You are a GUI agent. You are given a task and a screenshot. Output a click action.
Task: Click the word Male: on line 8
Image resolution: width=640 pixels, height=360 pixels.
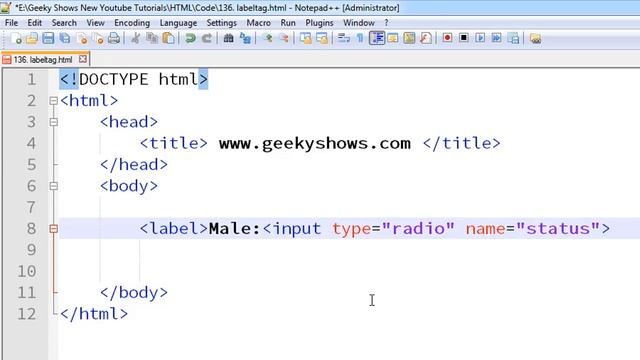(234, 229)
